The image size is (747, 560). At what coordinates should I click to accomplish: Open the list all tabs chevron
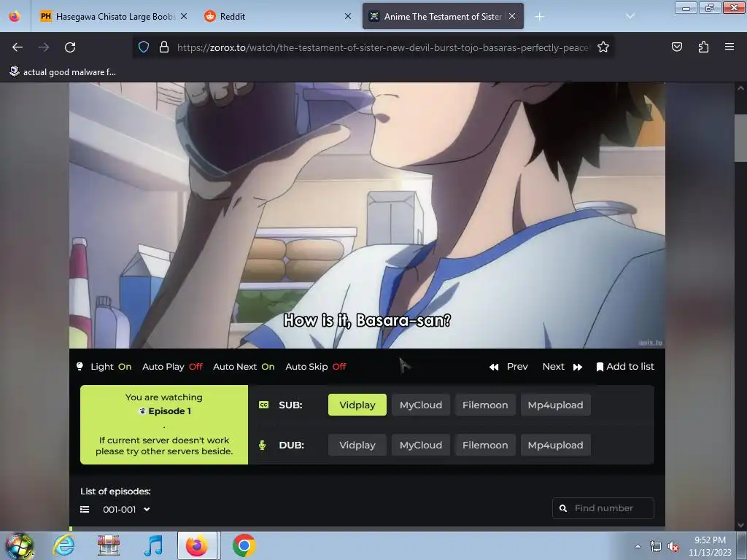(630, 16)
